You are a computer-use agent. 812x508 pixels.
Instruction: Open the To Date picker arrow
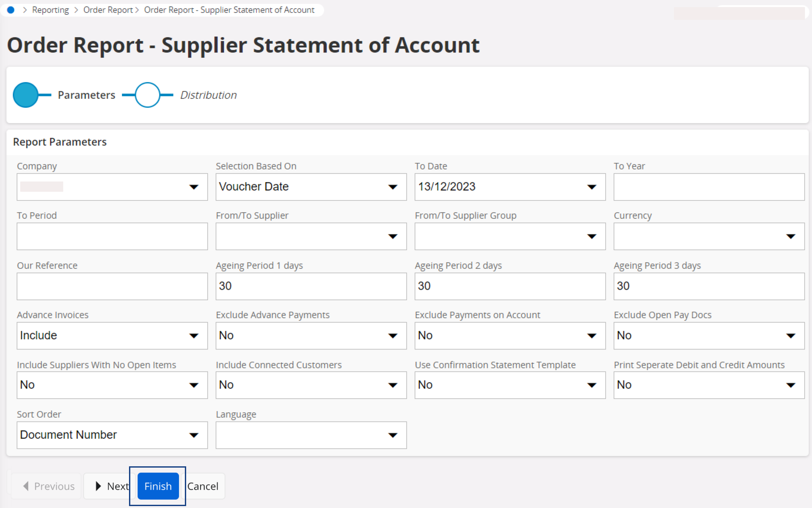click(592, 187)
